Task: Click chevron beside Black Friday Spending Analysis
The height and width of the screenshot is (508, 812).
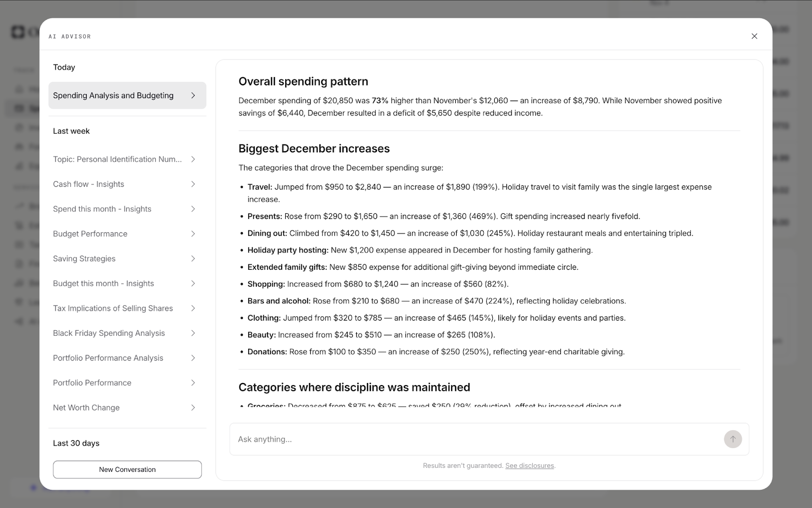Action: point(193,333)
